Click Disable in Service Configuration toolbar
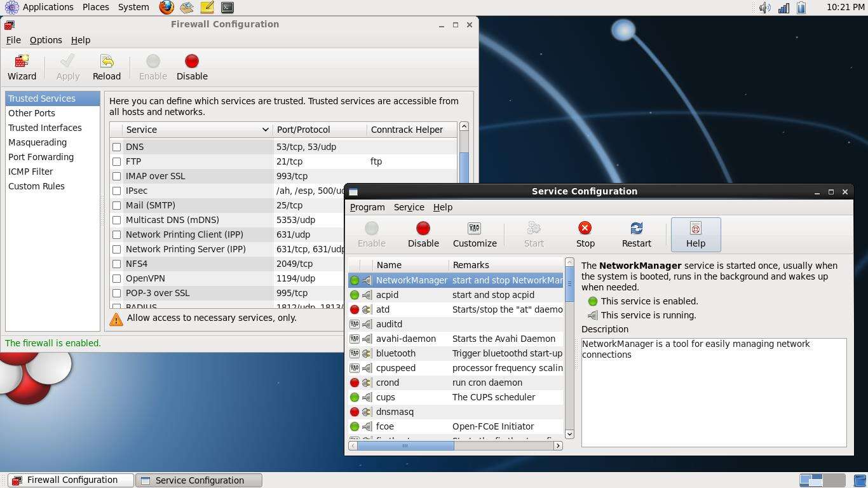Screen dimensions: 868x488 pyautogui.click(x=423, y=234)
